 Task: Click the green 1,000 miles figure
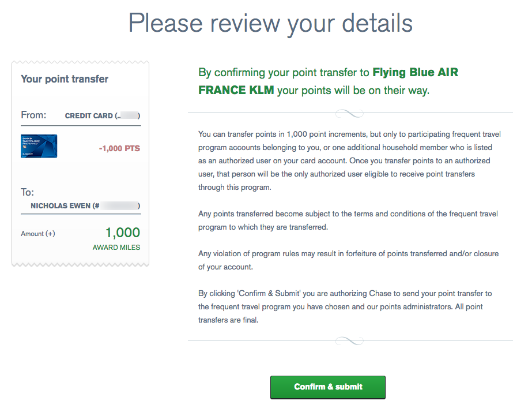point(122,233)
